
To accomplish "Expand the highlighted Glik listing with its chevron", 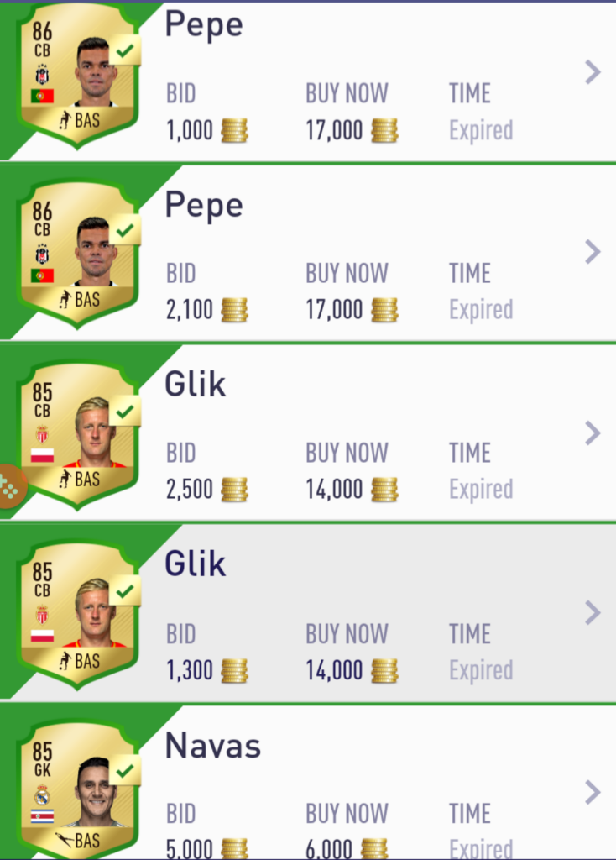I will 593,612.
